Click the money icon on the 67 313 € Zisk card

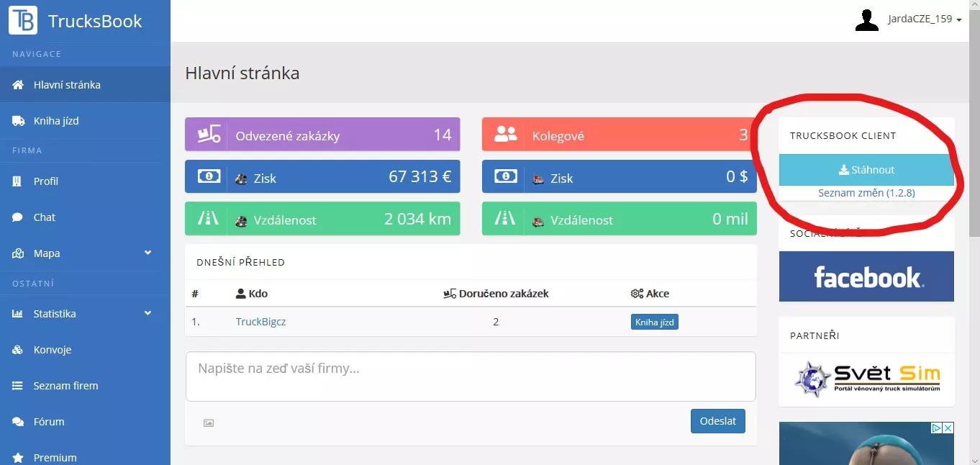pyautogui.click(x=209, y=177)
